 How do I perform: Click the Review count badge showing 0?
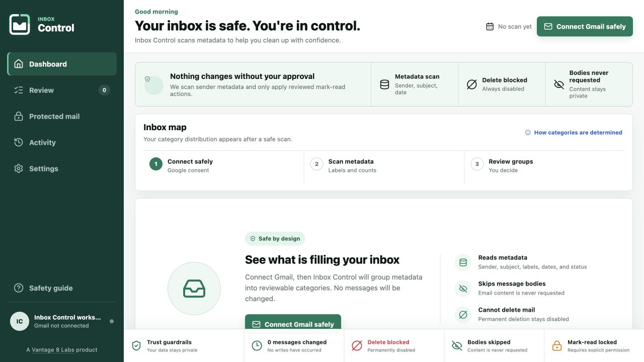tap(104, 90)
